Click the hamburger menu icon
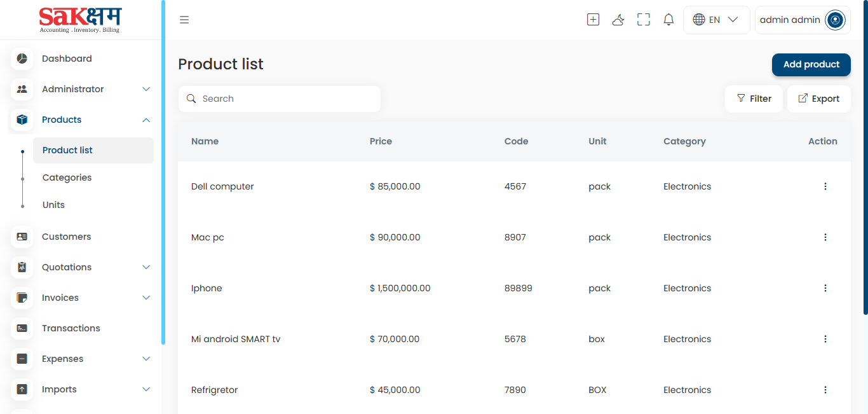 point(184,20)
